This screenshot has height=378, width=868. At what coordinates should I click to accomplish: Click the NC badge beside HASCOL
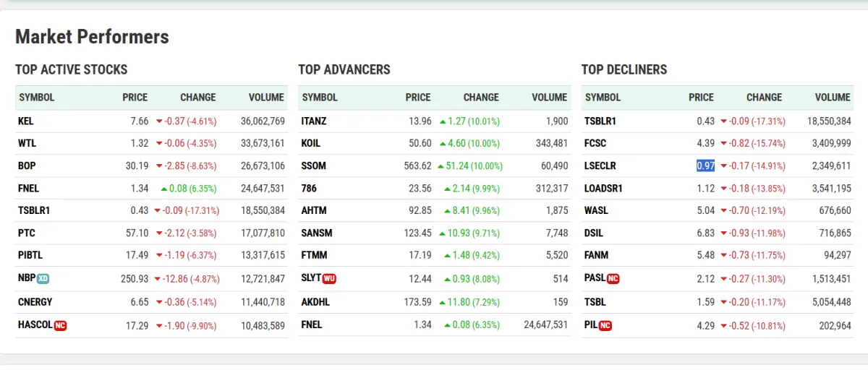pyautogui.click(x=61, y=325)
